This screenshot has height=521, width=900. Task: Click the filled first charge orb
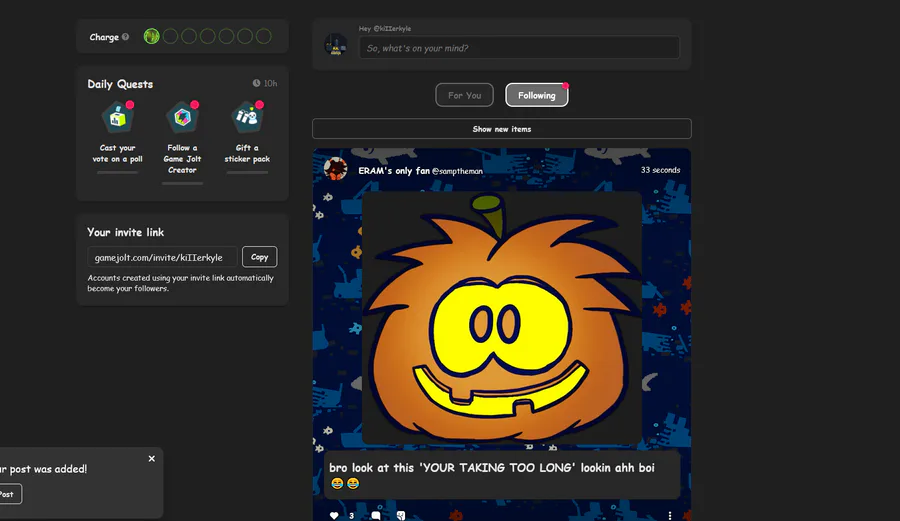click(152, 36)
